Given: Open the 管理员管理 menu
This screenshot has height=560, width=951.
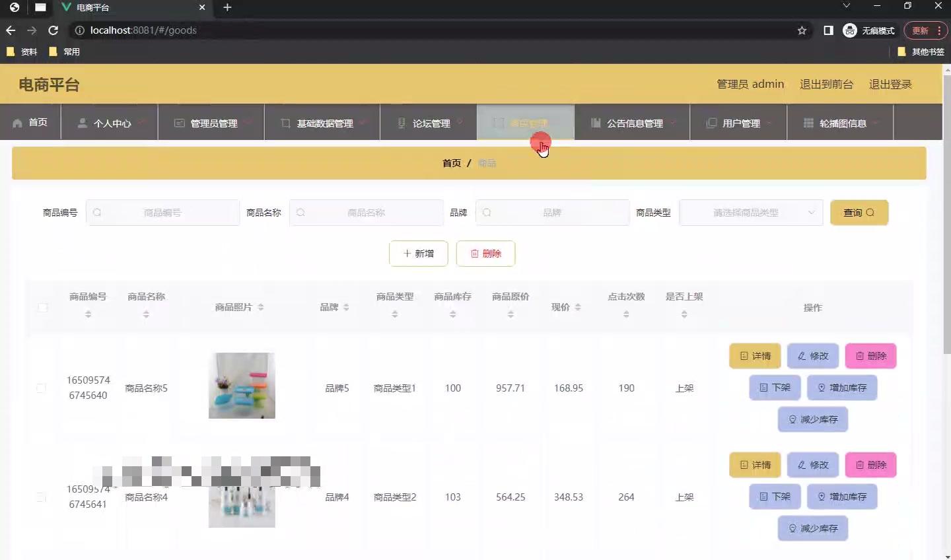Looking at the screenshot, I should (211, 123).
